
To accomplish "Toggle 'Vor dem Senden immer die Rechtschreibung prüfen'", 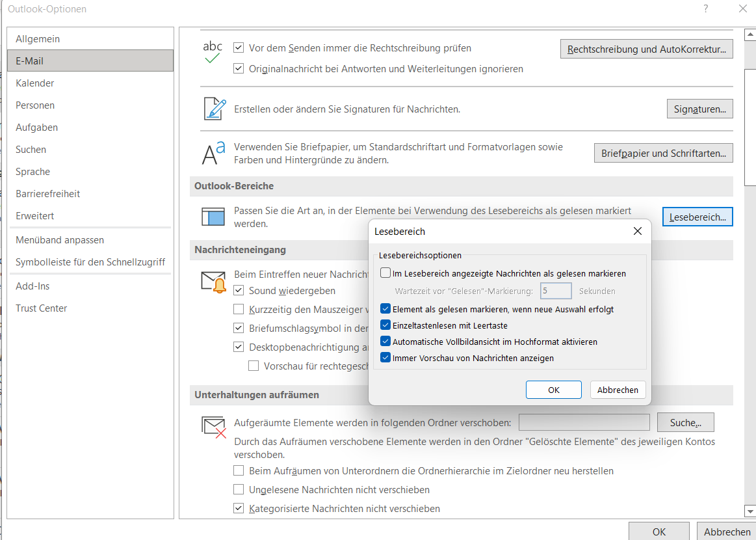I will click(x=238, y=47).
